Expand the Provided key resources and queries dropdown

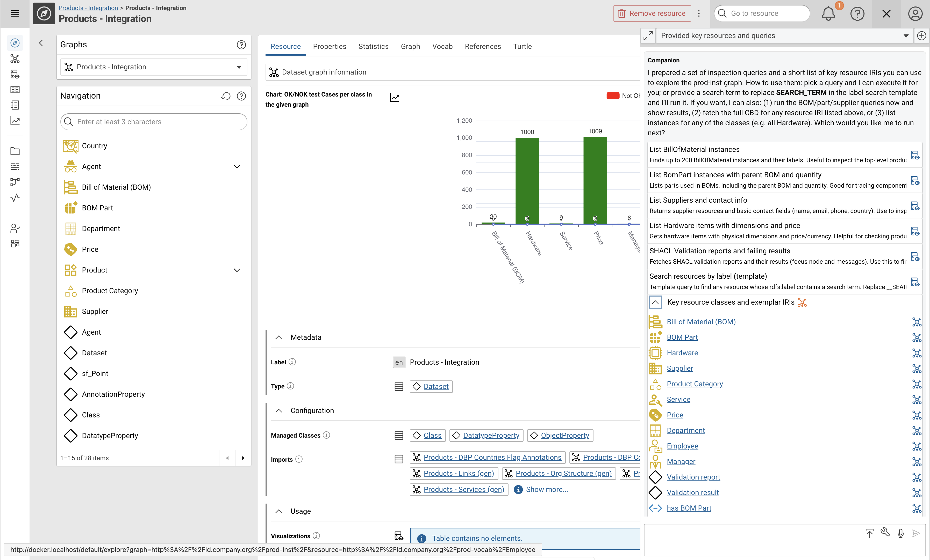tap(906, 36)
